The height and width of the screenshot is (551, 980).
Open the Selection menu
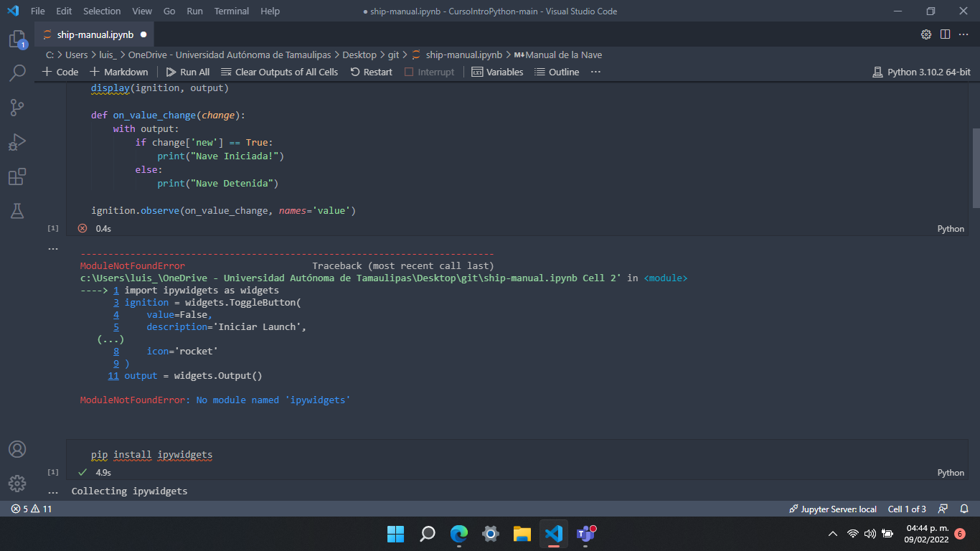[102, 11]
